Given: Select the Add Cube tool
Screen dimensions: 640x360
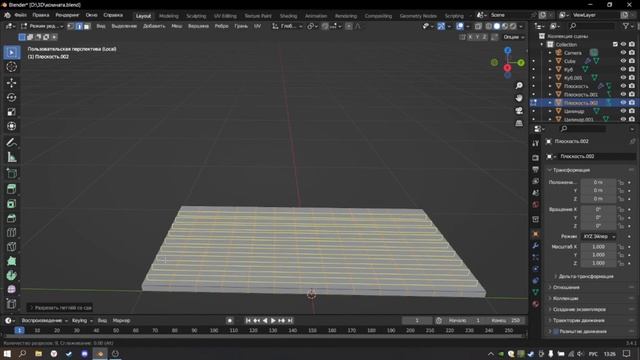Looking at the screenshot, I should coord(11,173).
